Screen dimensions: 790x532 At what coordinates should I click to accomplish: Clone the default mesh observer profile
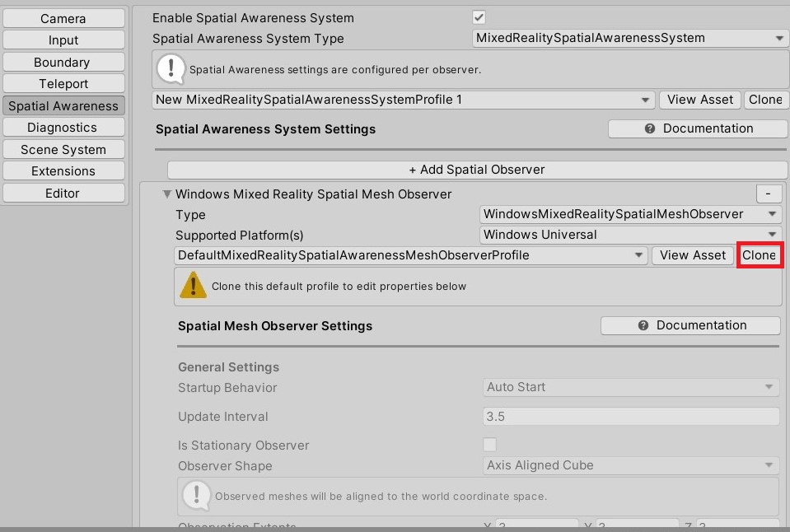coord(760,255)
